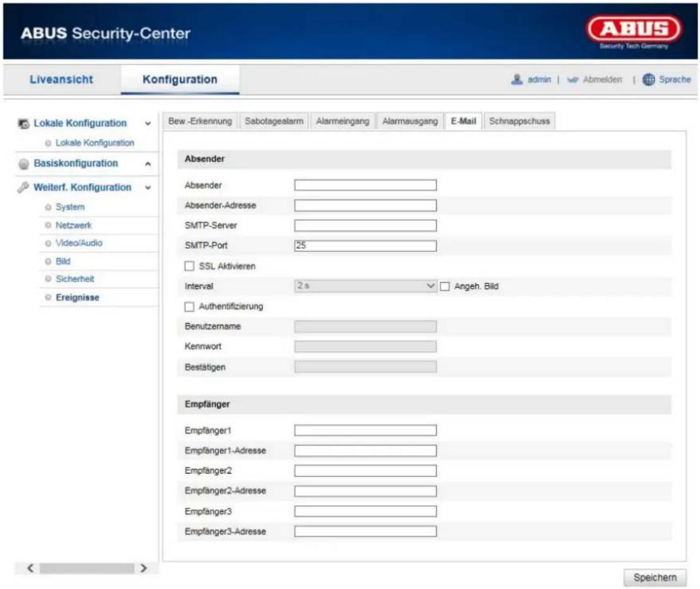
Task: Click the Kennwort input field
Action: pyautogui.click(x=365, y=347)
